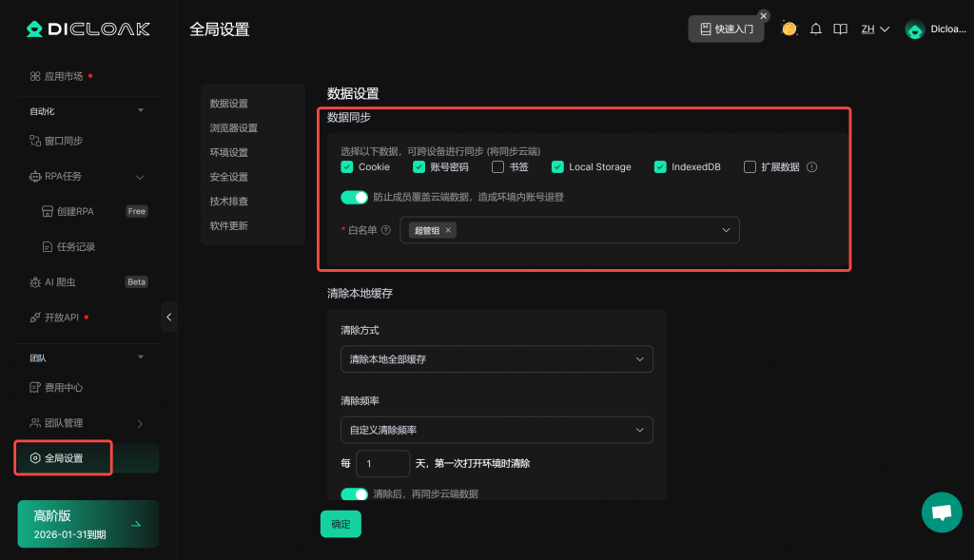Go to 安全设置 section

(x=229, y=177)
